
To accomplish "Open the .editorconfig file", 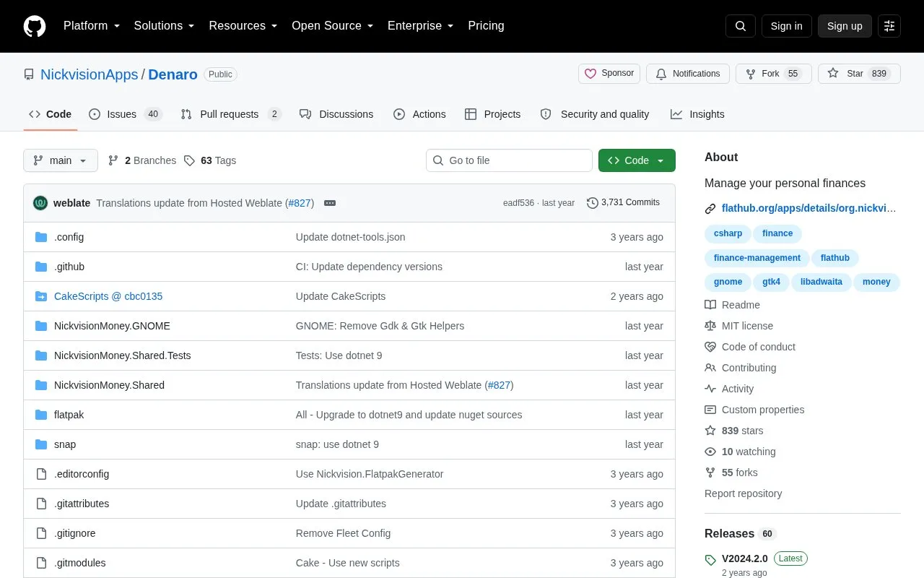I will point(82,474).
